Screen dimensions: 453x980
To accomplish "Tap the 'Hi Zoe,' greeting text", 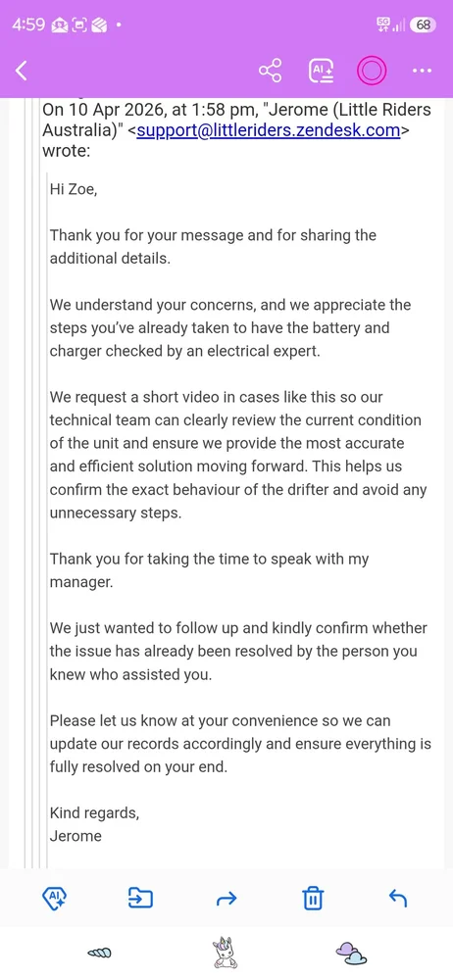I will coord(74,189).
